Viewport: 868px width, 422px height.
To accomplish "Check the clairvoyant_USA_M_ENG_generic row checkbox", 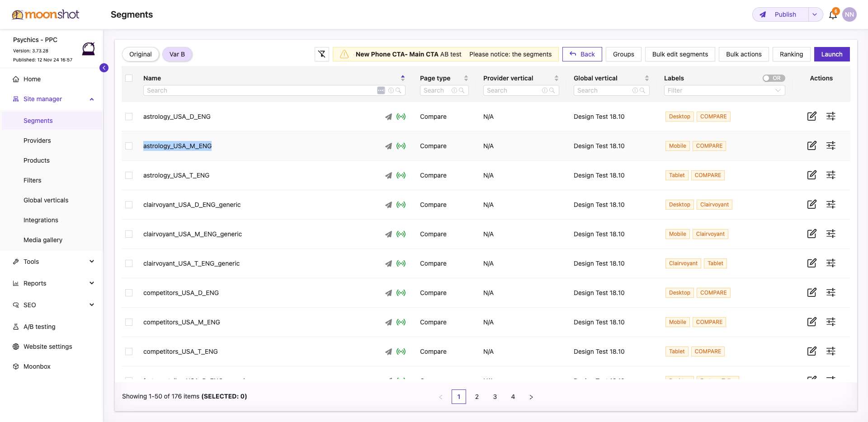I will click(129, 234).
